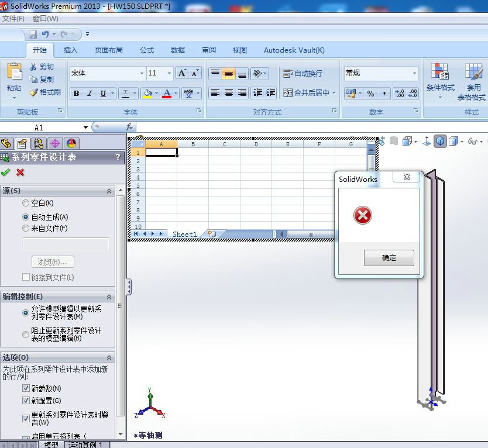488x448 pixels.
Task: Select From file (来自文件) source option
Action: (26, 228)
